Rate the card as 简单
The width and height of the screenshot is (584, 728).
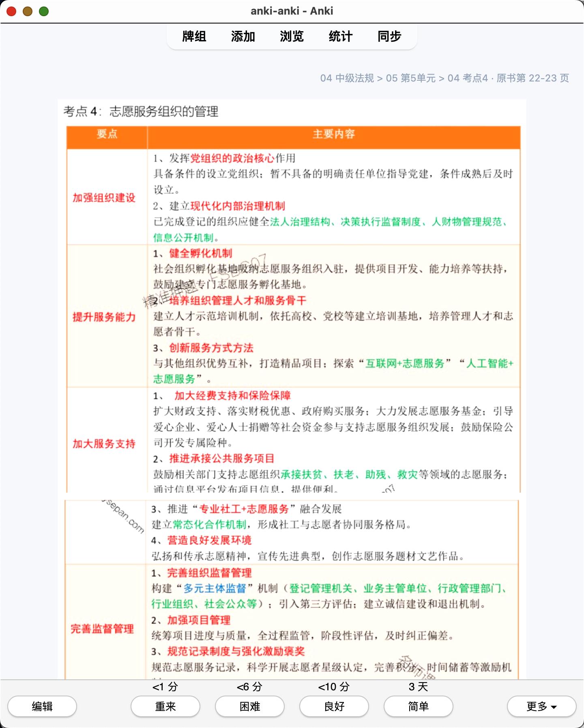(419, 707)
